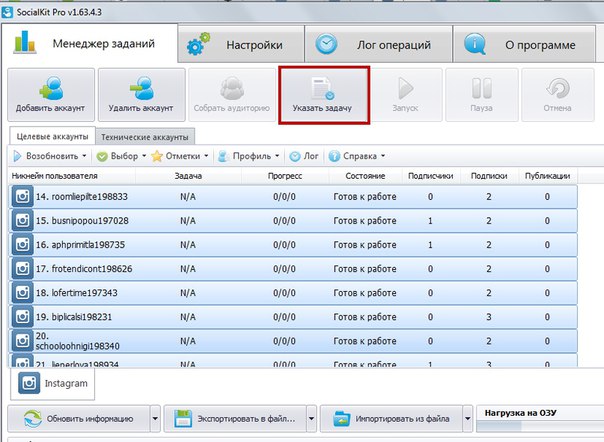
Task: Switch to Технические аккаунты tab
Action: [x=145, y=137]
